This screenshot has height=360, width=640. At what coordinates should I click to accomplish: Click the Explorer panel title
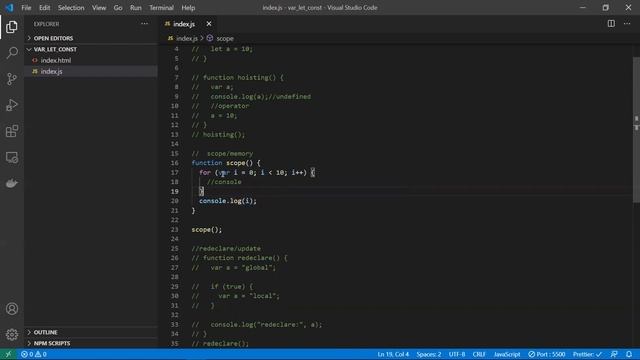pyautogui.click(x=47, y=24)
